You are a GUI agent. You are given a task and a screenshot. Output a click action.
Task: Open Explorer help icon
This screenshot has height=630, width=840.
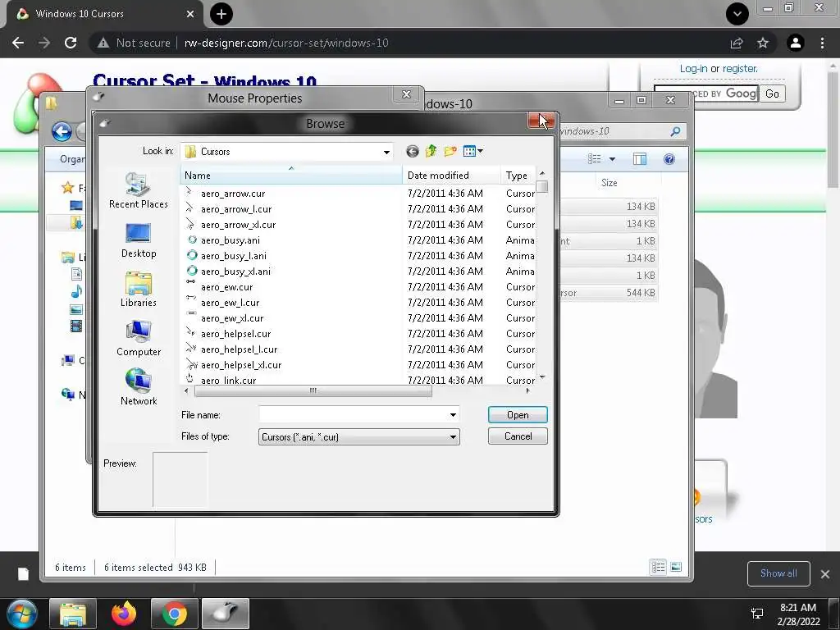tap(669, 159)
